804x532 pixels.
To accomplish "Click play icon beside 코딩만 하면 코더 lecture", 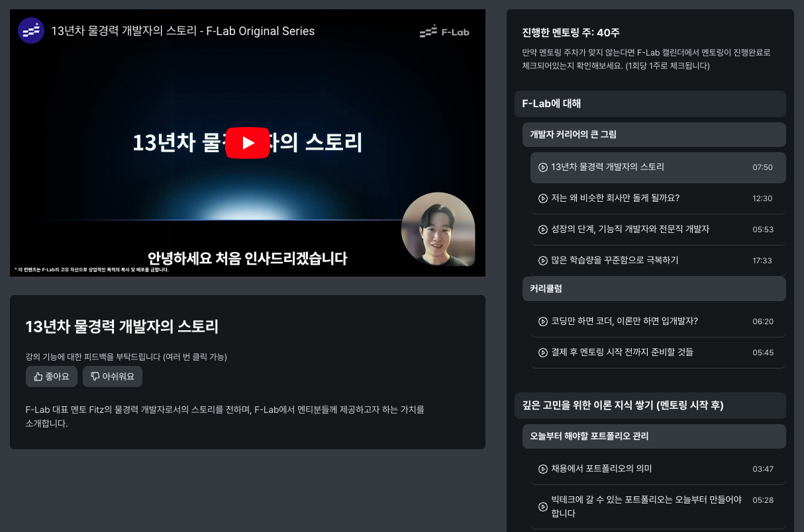I will coord(543,322).
